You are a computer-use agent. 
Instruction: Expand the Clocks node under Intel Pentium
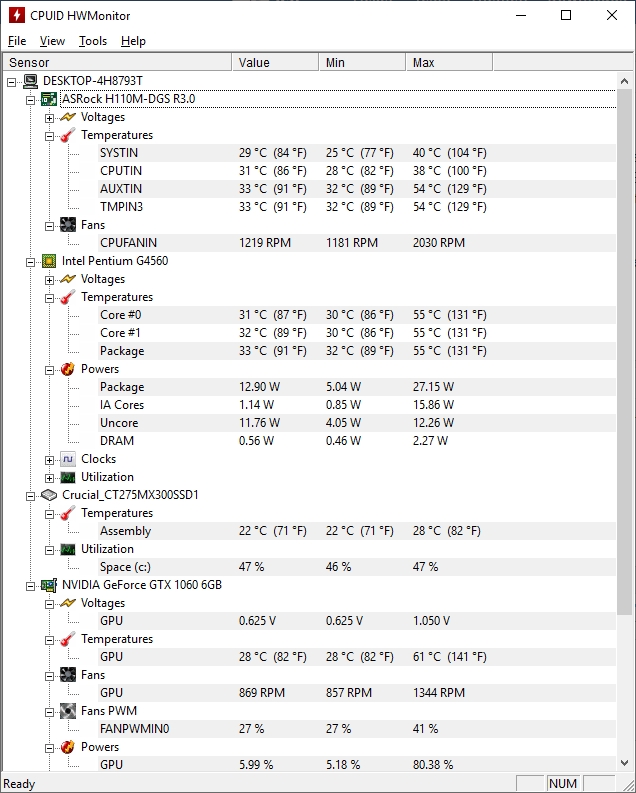49,460
